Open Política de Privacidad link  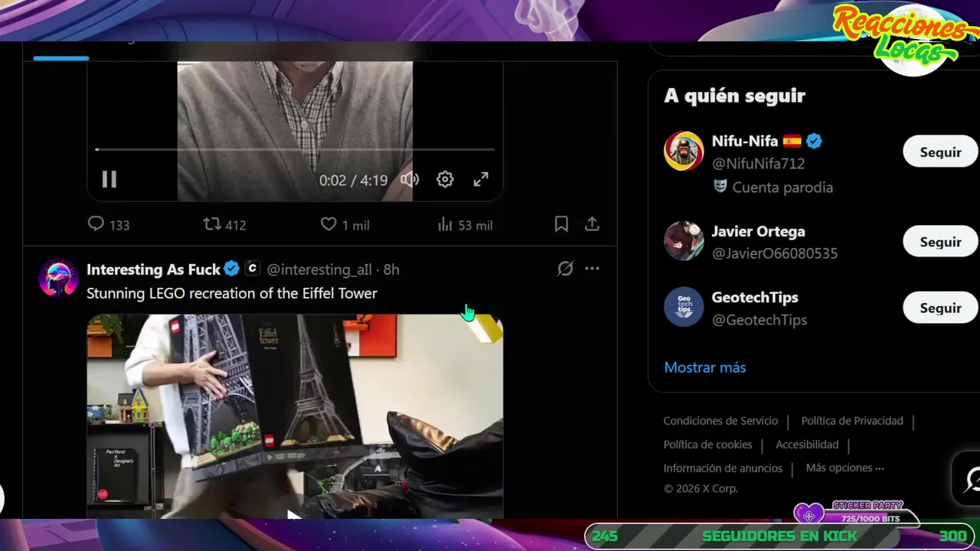point(852,421)
